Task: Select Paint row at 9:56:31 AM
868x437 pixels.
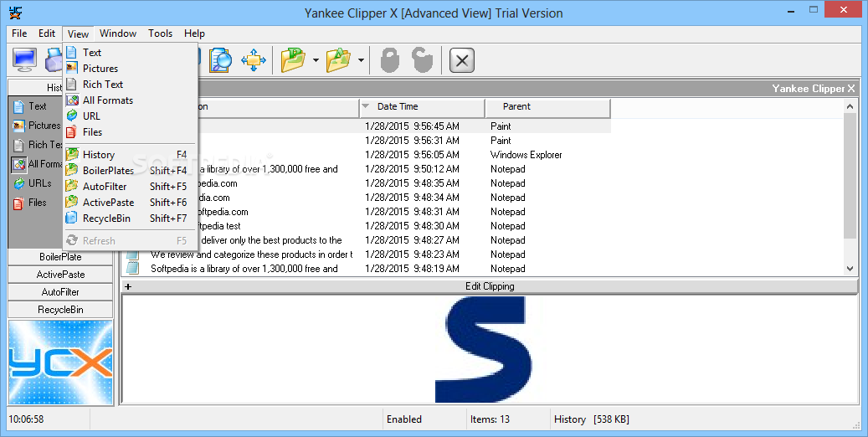Action: tap(367, 141)
